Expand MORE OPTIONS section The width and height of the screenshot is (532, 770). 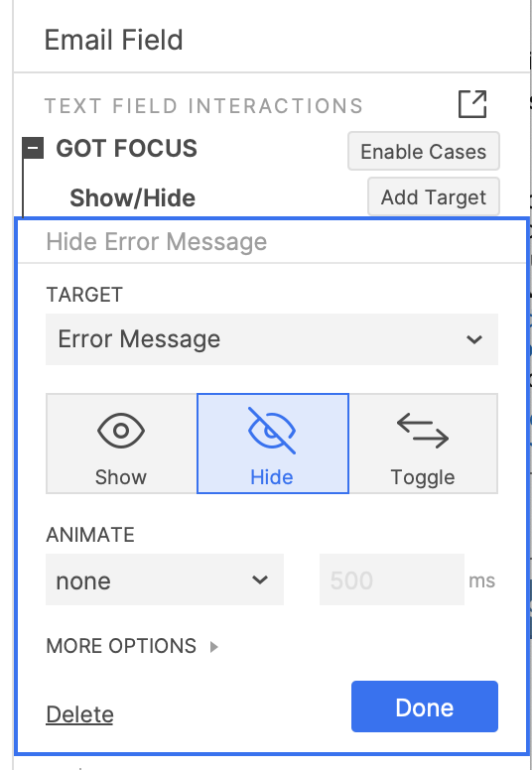[132, 646]
